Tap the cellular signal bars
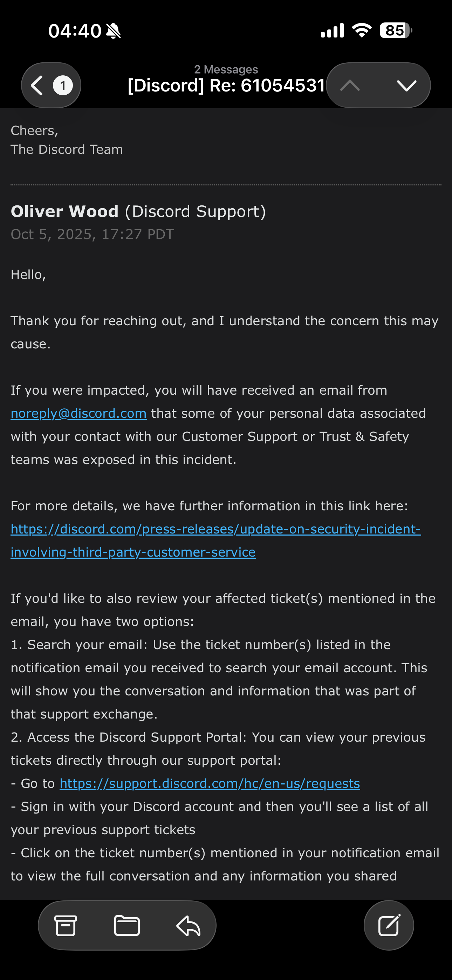The image size is (452, 980). tap(332, 30)
